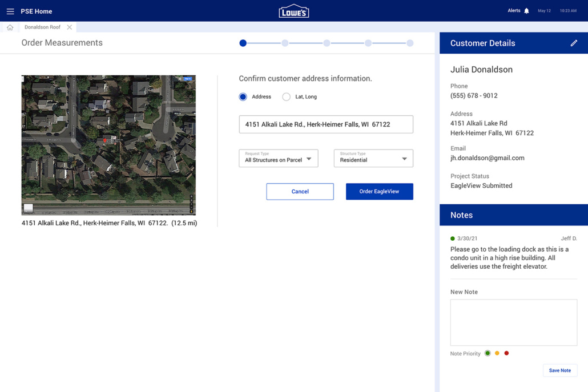Click the Alerts label

[514, 10]
